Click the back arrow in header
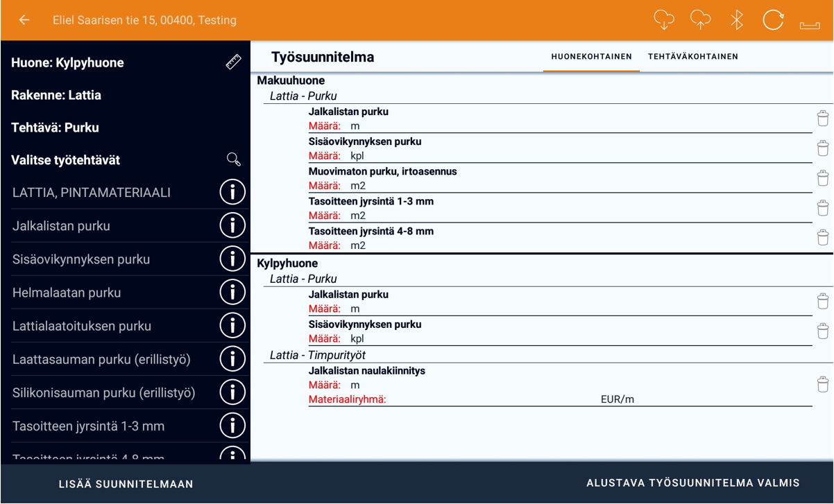The width and height of the screenshot is (834, 504). tap(24, 20)
